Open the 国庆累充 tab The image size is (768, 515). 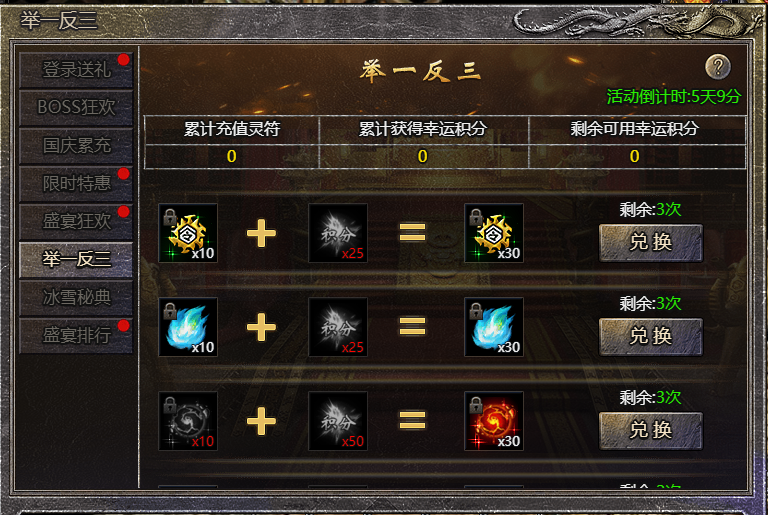(x=76, y=146)
